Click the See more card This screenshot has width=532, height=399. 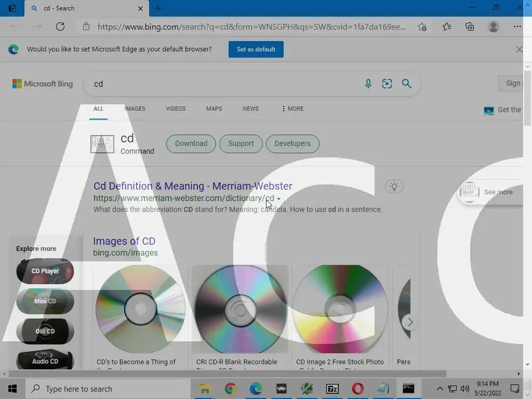click(490, 192)
